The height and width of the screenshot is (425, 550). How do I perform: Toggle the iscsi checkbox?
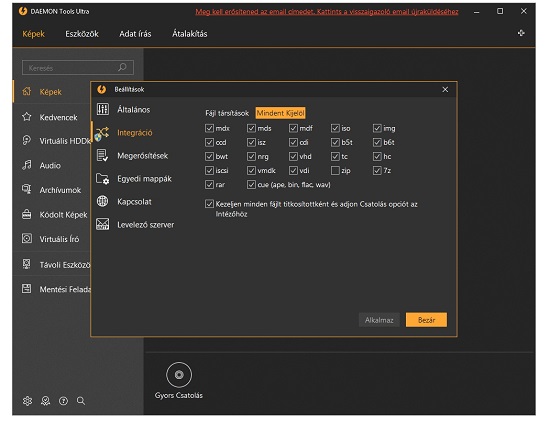click(209, 170)
